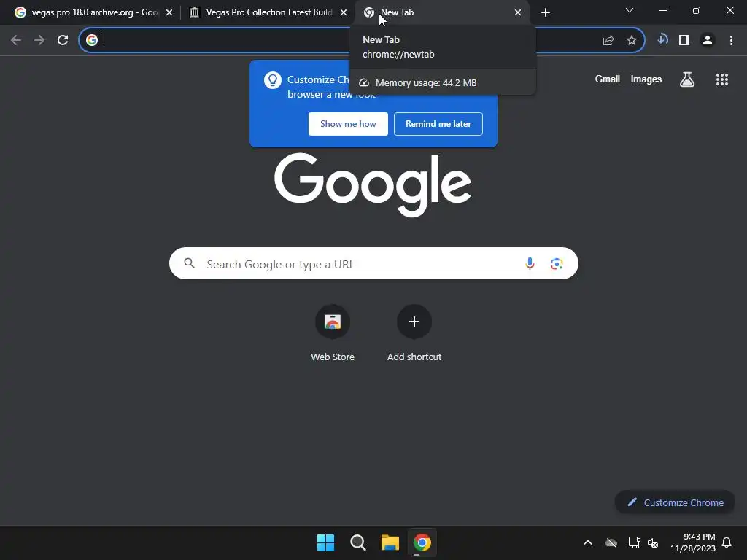Start voice search with microphone icon
The width and height of the screenshot is (747, 560).
pyautogui.click(x=530, y=263)
